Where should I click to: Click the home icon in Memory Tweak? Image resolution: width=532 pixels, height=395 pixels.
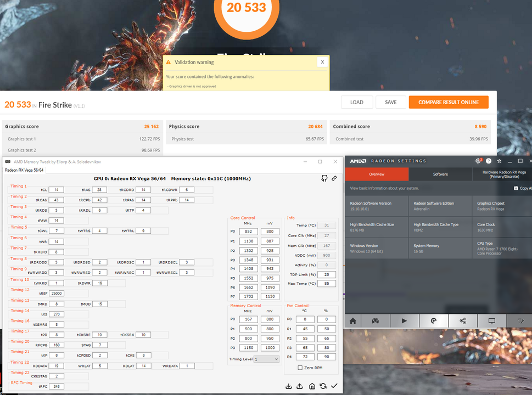(312, 386)
